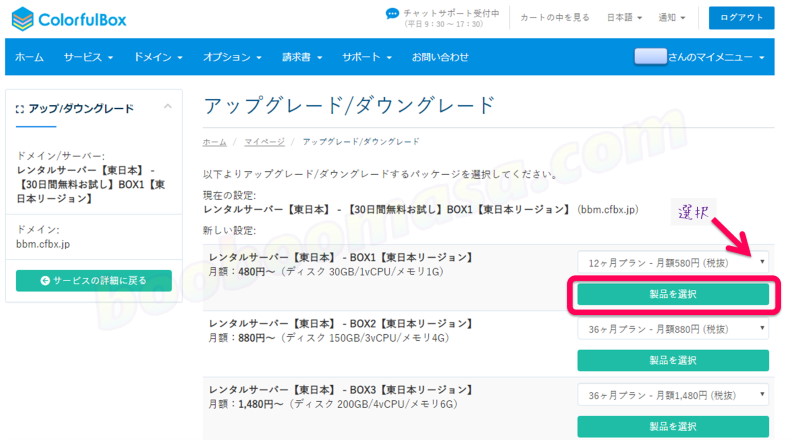Open the サポート menu
The image size is (800, 440).
(367, 57)
